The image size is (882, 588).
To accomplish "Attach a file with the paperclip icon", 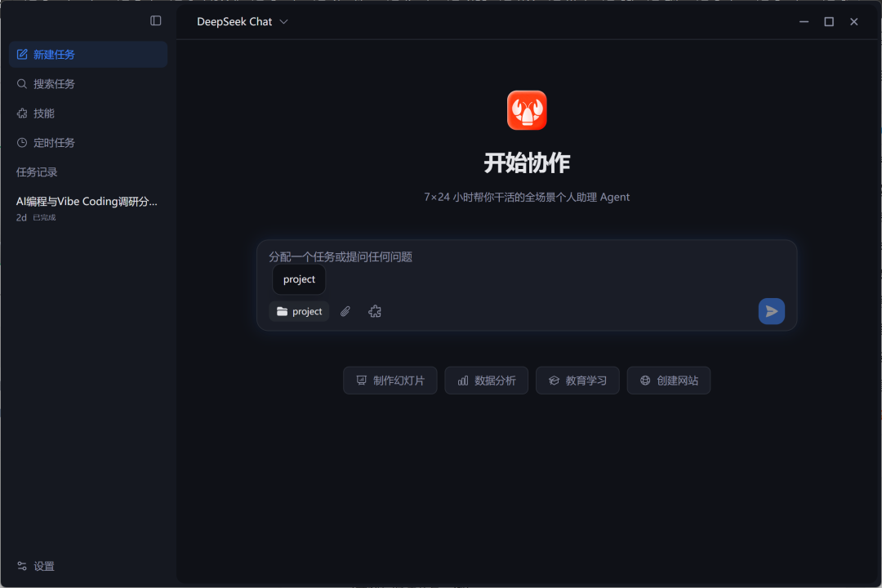I will pyautogui.click(x=345, y=311).
